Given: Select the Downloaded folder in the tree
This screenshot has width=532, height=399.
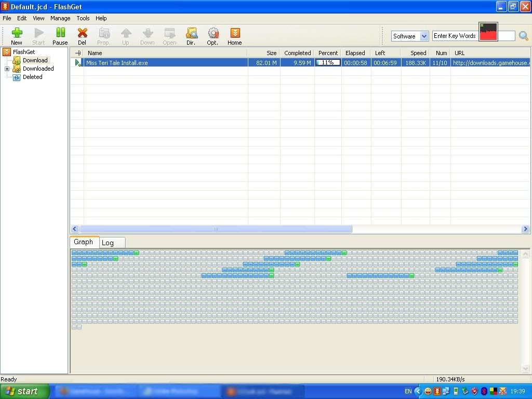Looking at the screenshot, I should 38,69.
